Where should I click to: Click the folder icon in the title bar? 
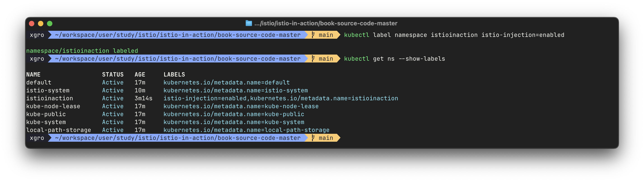pos(248,23)
